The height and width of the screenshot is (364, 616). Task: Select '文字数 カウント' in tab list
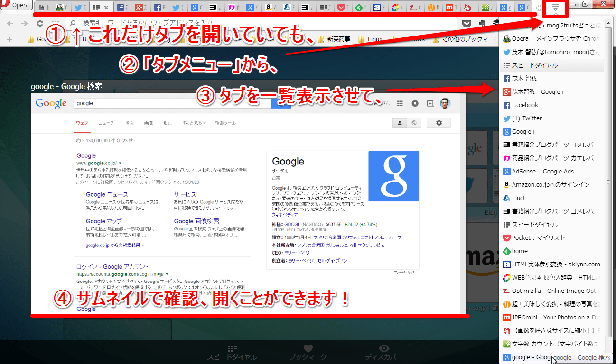tap(552, 344)
